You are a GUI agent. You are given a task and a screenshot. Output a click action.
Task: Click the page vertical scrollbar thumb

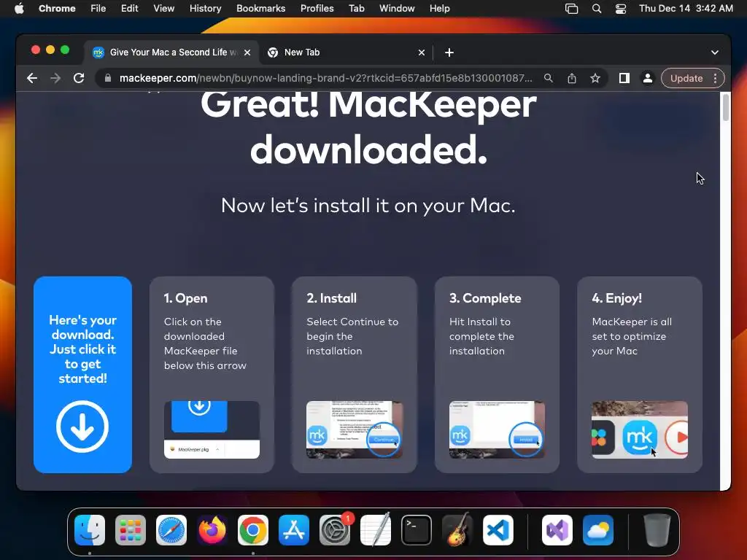pos(726,108)
